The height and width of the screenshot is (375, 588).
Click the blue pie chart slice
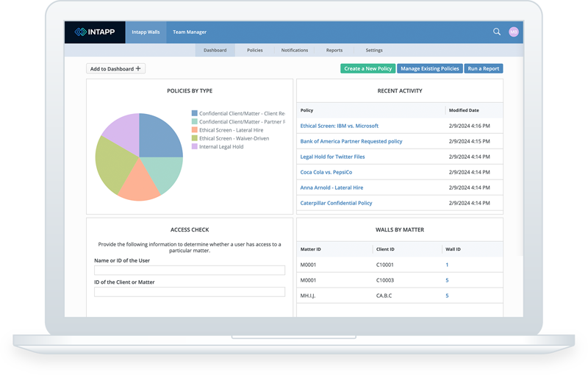(x=157, y=137)
